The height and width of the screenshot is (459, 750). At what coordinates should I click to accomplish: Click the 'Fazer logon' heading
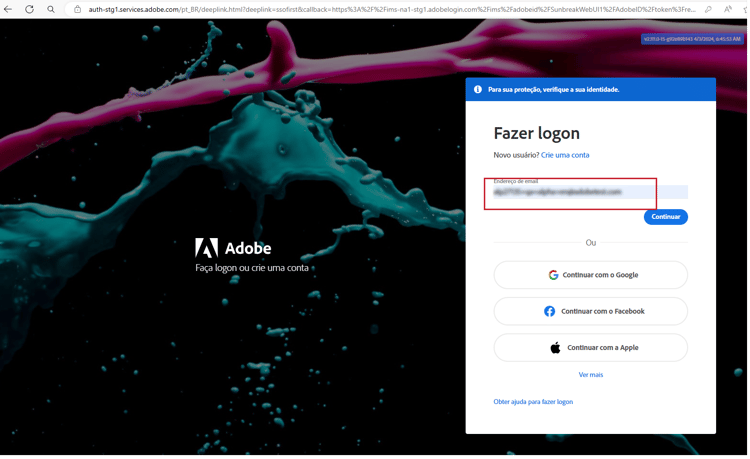point(537,133)
